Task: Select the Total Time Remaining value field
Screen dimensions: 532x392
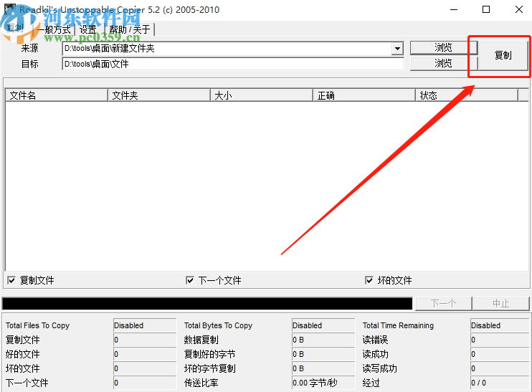Action: coord(500,325)
